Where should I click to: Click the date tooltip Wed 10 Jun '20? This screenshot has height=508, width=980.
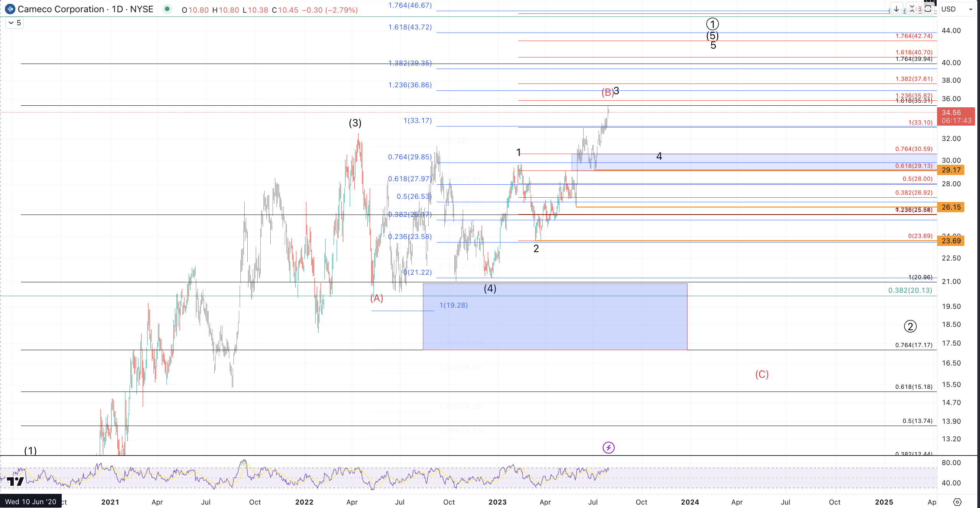pos(31,502)
